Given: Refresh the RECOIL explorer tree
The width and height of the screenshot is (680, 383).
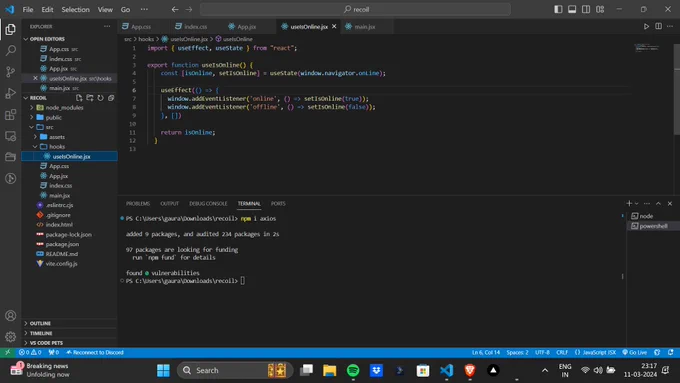Looking at the screenshot, I should [x=100, y=98].
